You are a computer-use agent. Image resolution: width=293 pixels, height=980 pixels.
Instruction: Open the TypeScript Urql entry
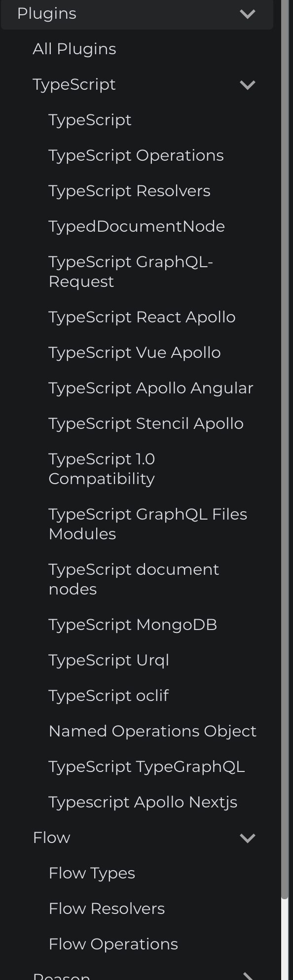pos(109,661)
